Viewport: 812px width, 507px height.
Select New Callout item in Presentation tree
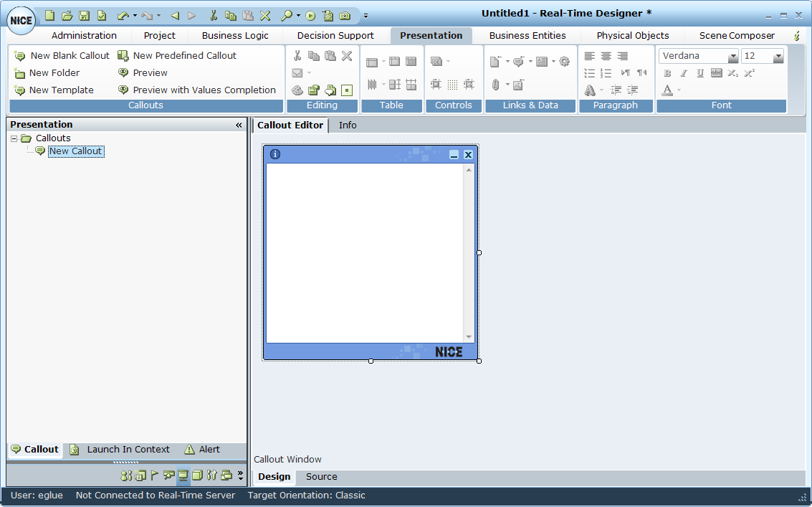pyautogui.click(x=75, y=151)
